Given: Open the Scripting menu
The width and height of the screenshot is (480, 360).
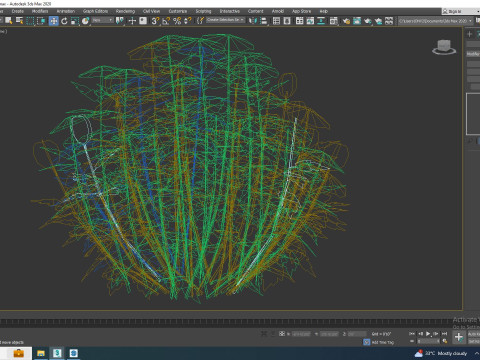Looking at the screenshot, I should coord(203,11).
